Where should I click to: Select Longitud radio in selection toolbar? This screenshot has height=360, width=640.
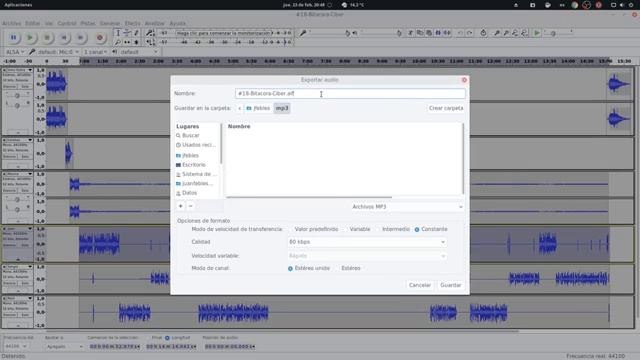point(178,338)
